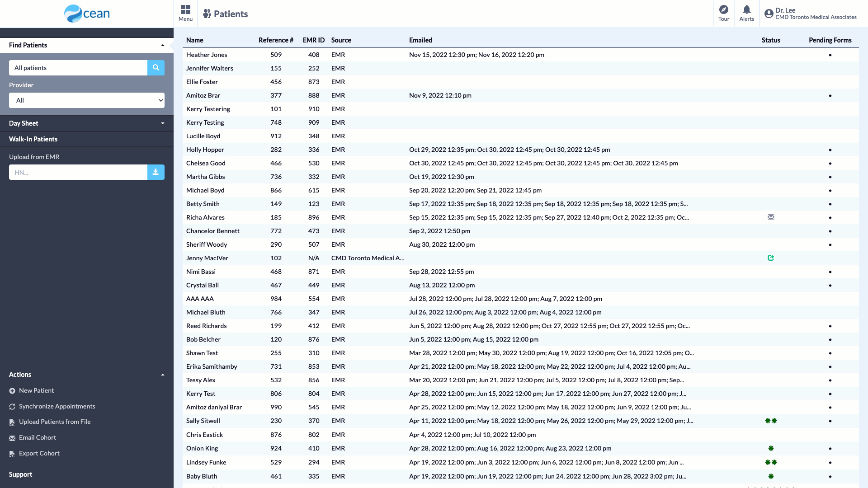Image resolution: width=868 pixels, height=488 pixels.
Task: Click the green status stars for Lindsey Funke
Action: coord(771,462)
